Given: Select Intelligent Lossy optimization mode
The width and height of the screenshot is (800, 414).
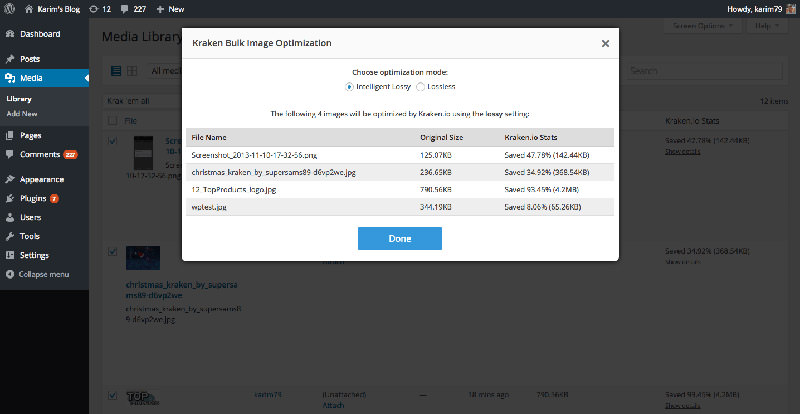Looking at the screenshot, I should coord(349,87).
